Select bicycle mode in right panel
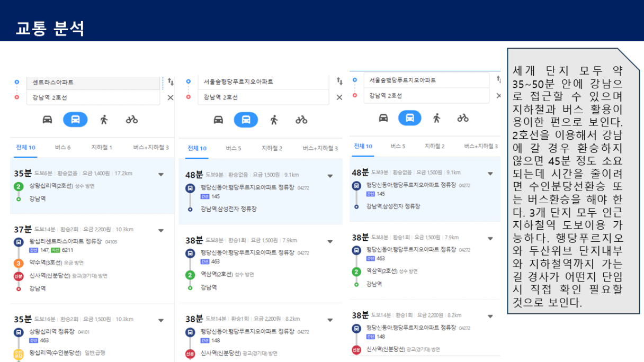Image resolution: width=644 pixels, height=362 pixels. [463, 117]
